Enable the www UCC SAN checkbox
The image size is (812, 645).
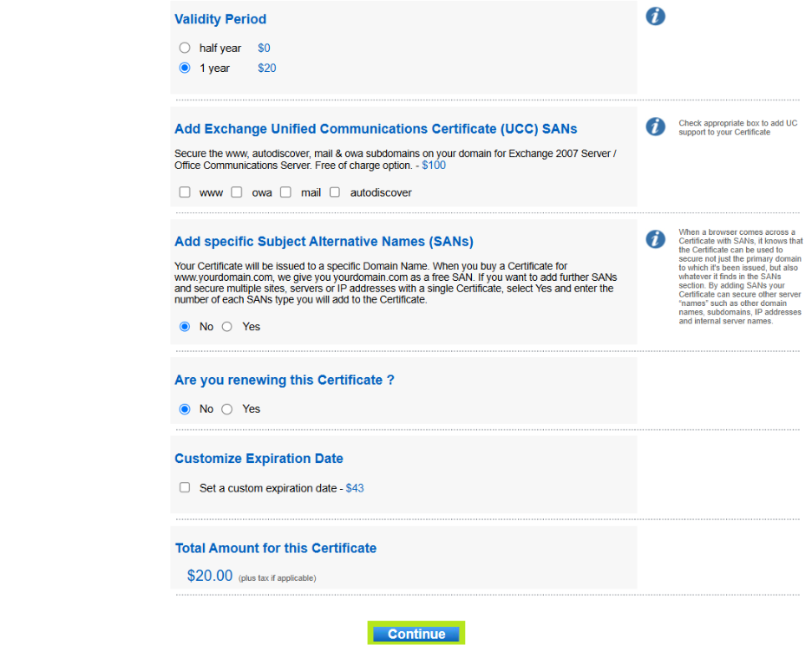[185, 192]
